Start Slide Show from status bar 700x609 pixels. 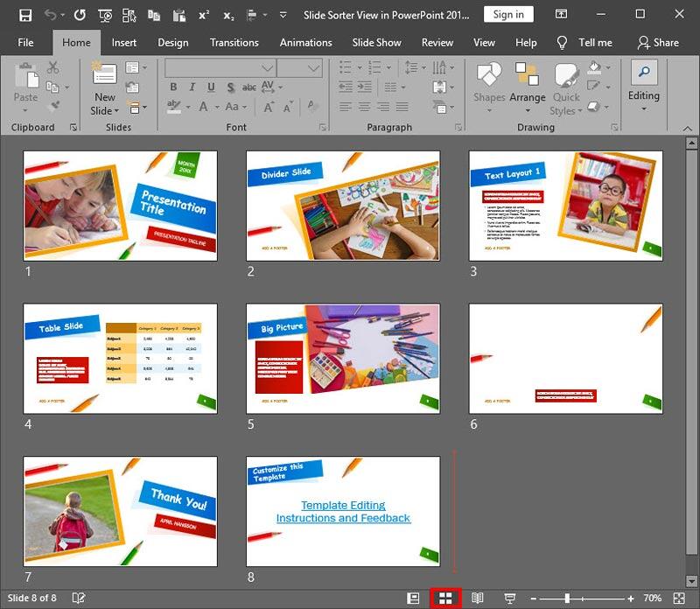(x=511, y=598)
